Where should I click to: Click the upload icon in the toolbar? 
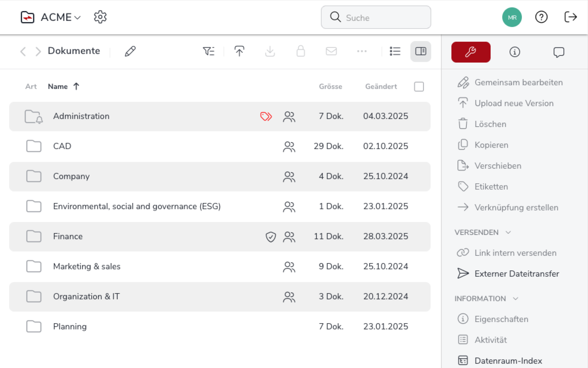pos(239,51)
